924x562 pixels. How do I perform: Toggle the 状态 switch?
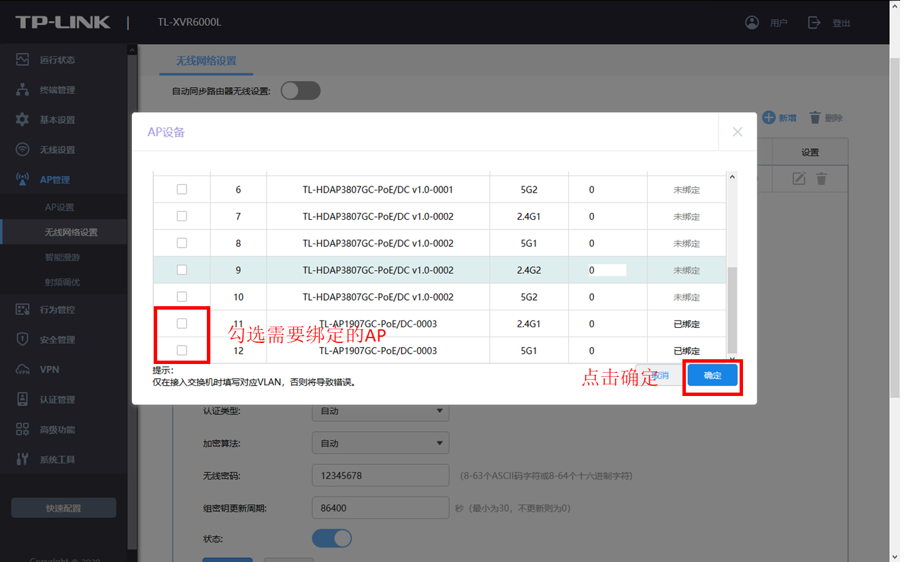332,539
